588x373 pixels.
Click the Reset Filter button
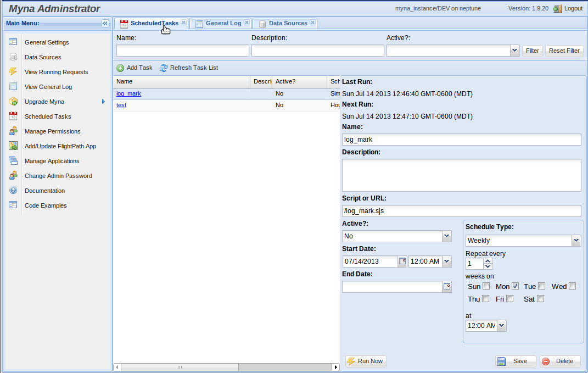[564, 50]
